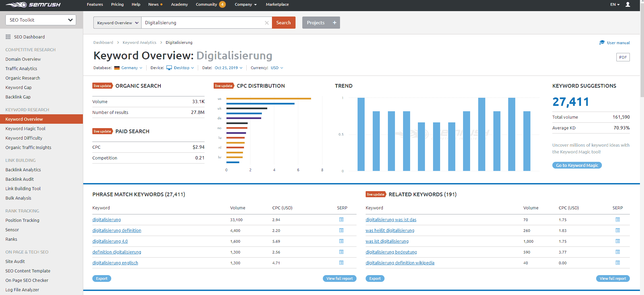Open SERP snapshot for digitalisierung was ist das

[x=618, y=219]
